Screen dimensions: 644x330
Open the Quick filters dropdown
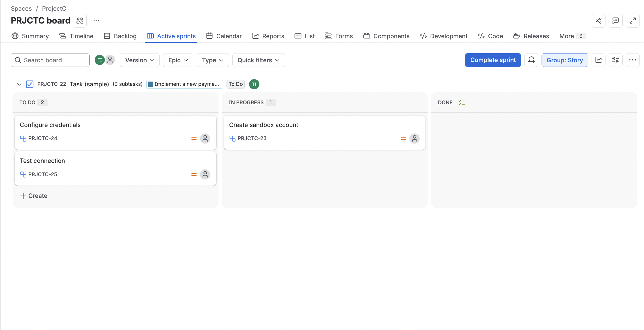tap(259, 60)
